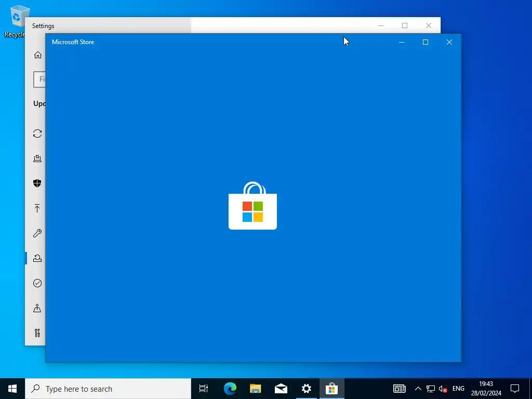The image size is (532, 399).
Task: Open the Recycle Bin desktop icon
Action: pos(16,21)
